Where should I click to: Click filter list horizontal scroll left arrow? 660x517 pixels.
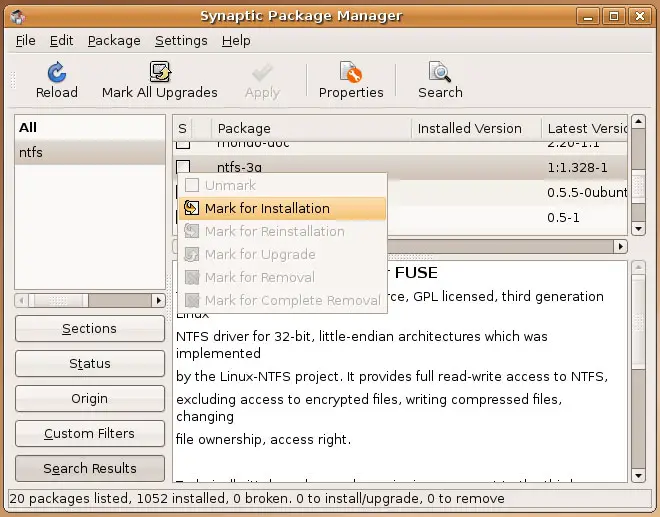[21, 300]
